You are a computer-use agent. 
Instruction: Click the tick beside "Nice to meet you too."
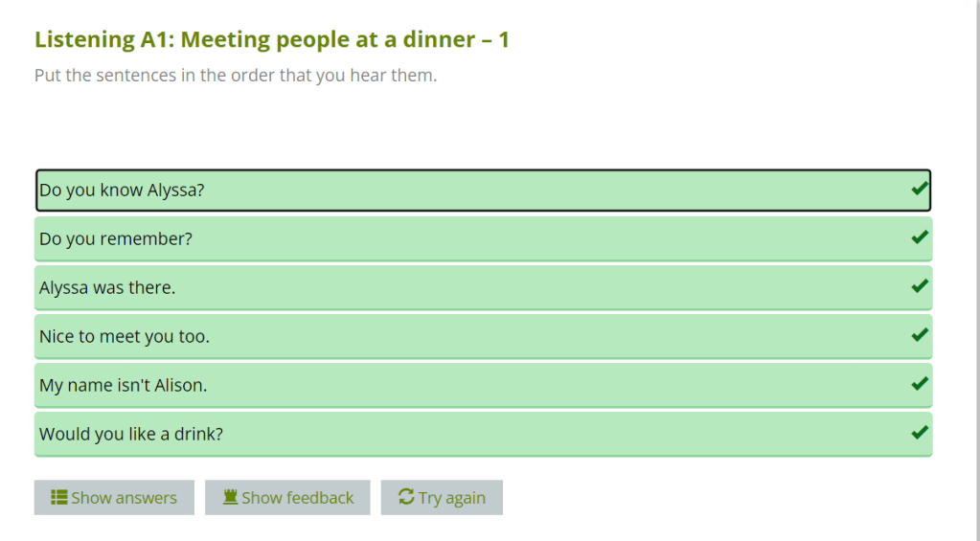point(920,335)
